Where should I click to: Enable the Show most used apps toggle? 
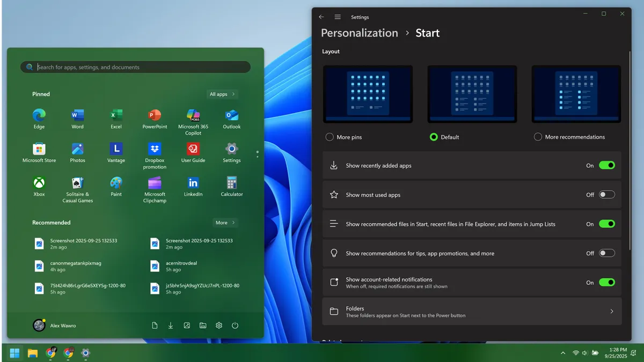607,194
